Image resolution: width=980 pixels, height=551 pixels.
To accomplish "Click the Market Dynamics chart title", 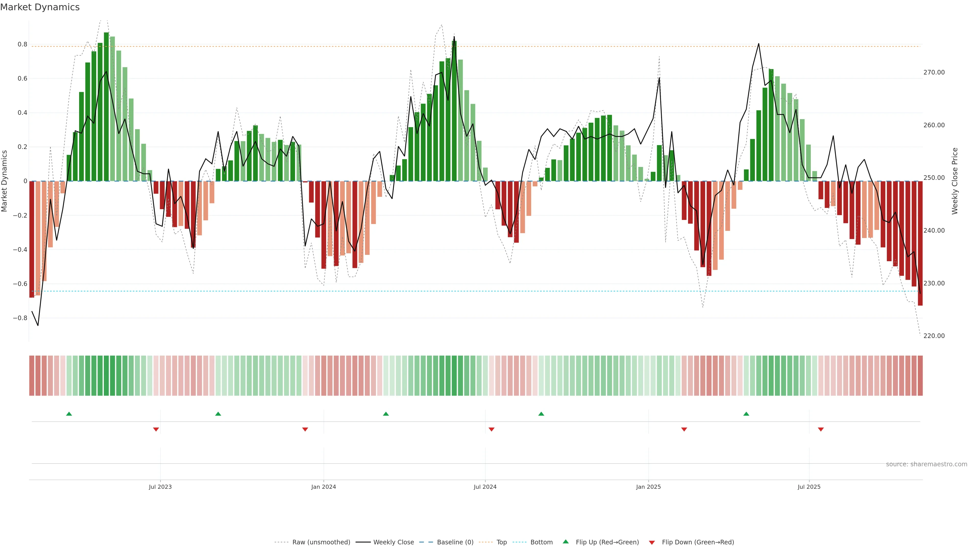I will pos(40,7).
